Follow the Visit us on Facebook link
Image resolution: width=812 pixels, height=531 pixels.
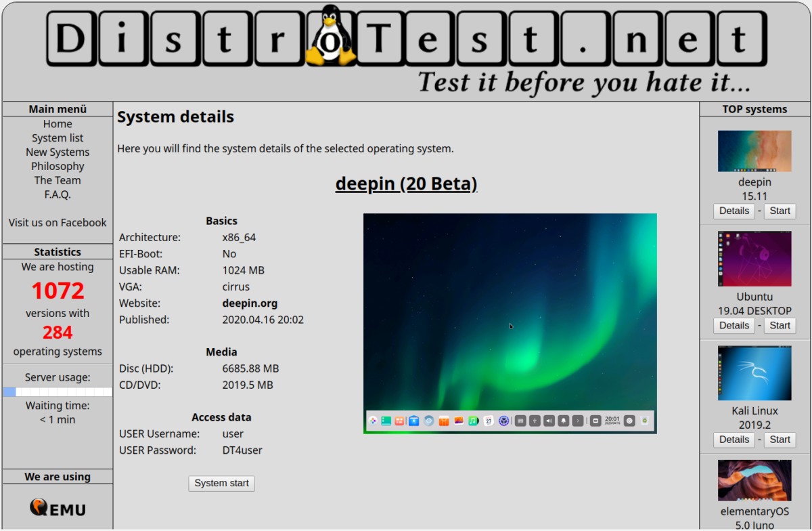tap(58, 223)
